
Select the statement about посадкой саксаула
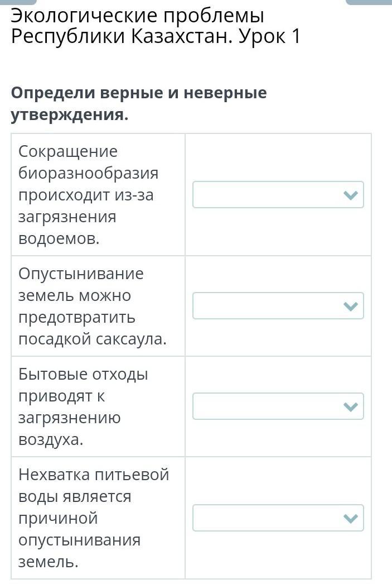[x=93, y=306]
